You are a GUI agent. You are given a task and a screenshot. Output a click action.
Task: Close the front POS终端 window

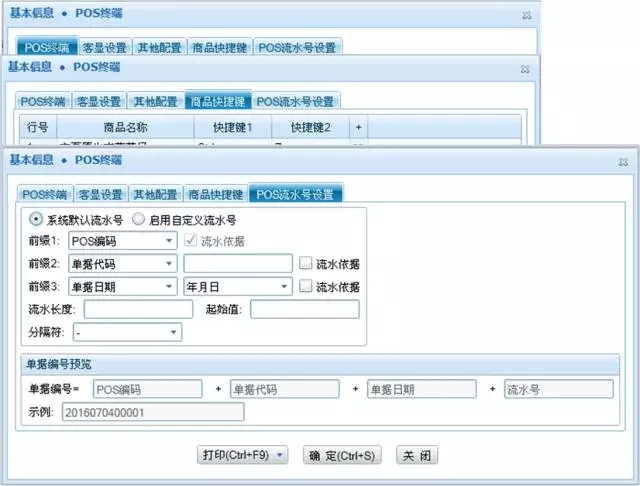pyautogui.click(x=623, y=162)
